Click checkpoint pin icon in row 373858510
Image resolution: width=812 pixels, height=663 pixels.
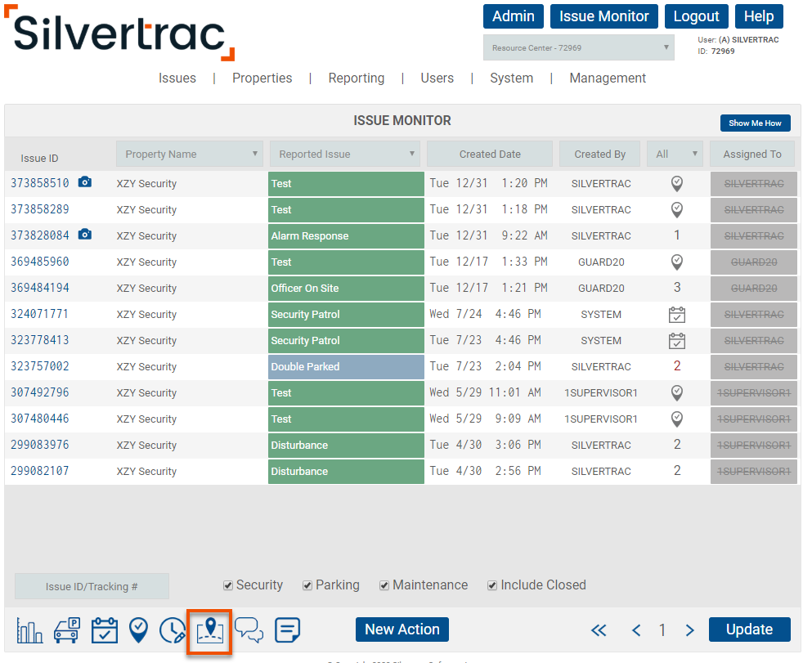point(677,184)
